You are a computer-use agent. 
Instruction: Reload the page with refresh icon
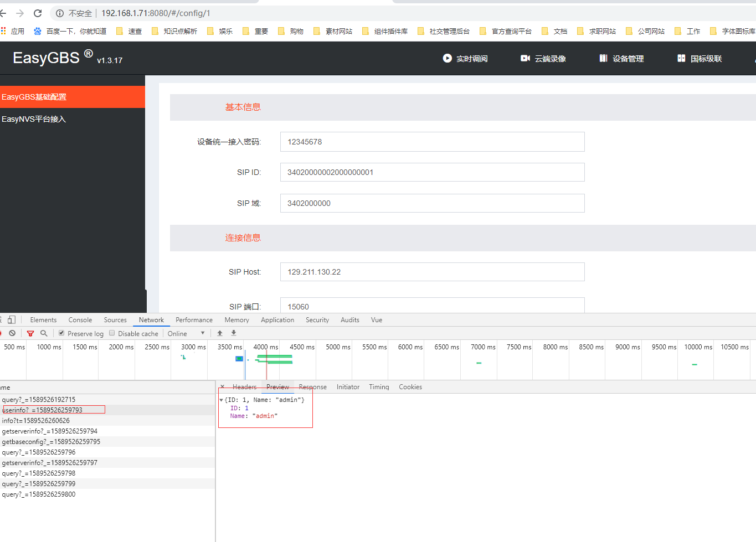[38, 13]
